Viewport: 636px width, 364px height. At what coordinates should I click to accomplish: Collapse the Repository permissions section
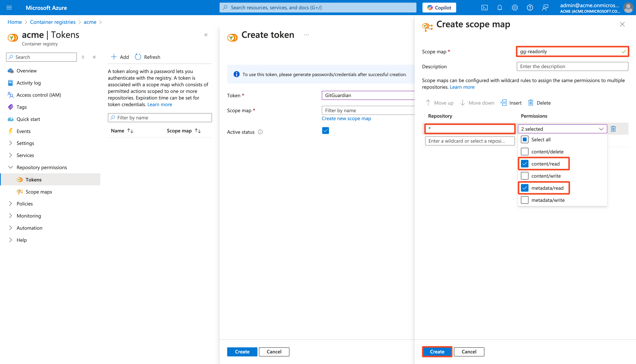coord(10,167)
